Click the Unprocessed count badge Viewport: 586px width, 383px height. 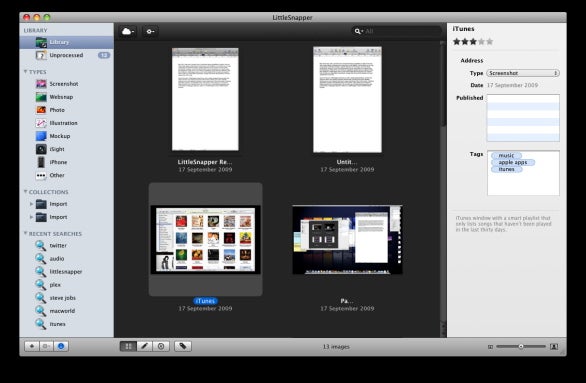pyautogui.click(x=104, y=55)
